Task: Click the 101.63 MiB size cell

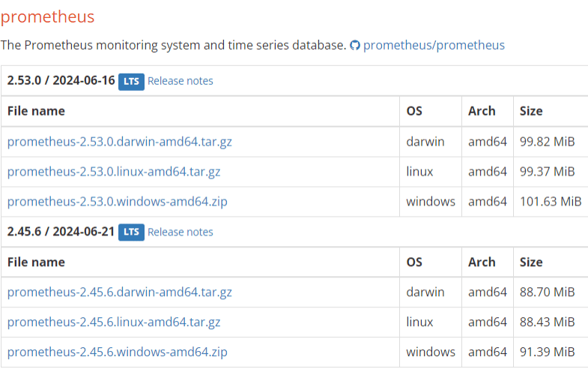Action: 551,202
